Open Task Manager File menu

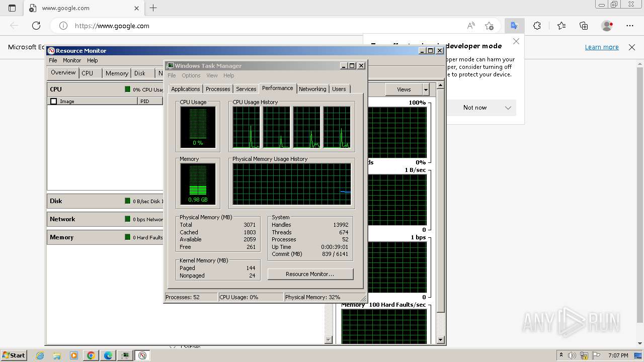pyautogui.click(x=172, y=75)
